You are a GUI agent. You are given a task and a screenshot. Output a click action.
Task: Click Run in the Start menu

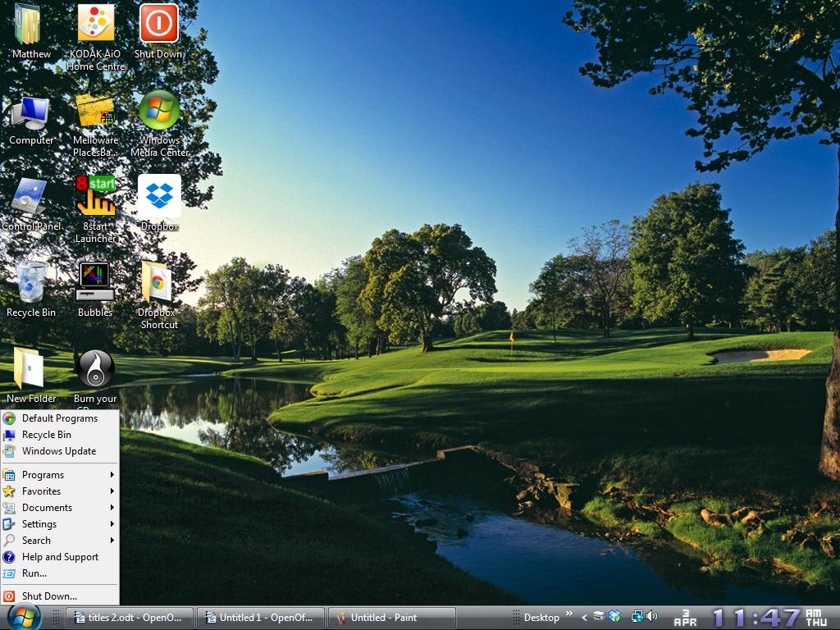(x=33, y=573)
